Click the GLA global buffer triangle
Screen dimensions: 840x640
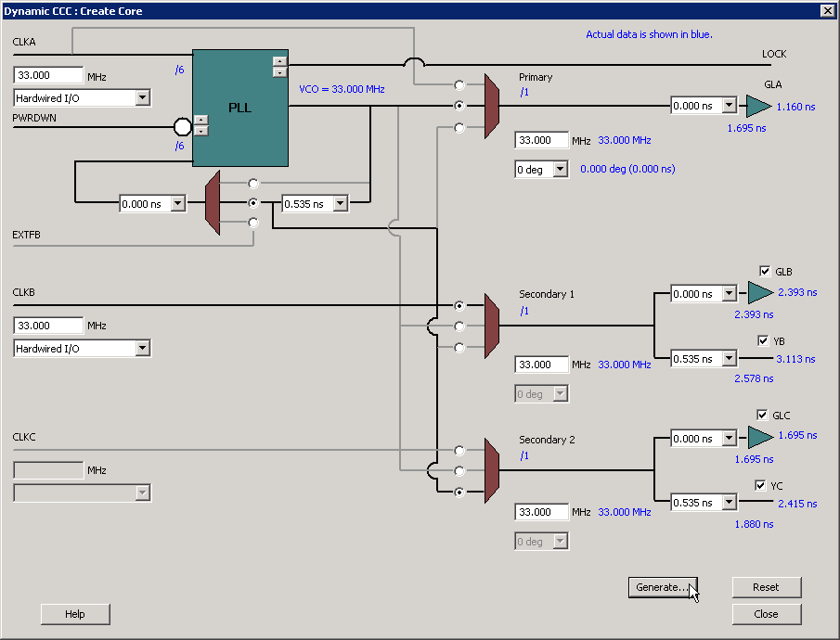pyautogui.click(x=758, y=106)
